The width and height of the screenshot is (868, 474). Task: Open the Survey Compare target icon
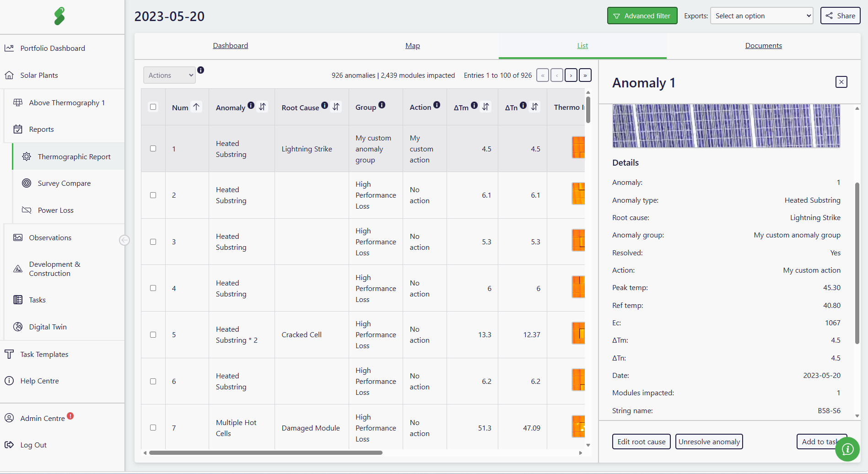point(27,183)
